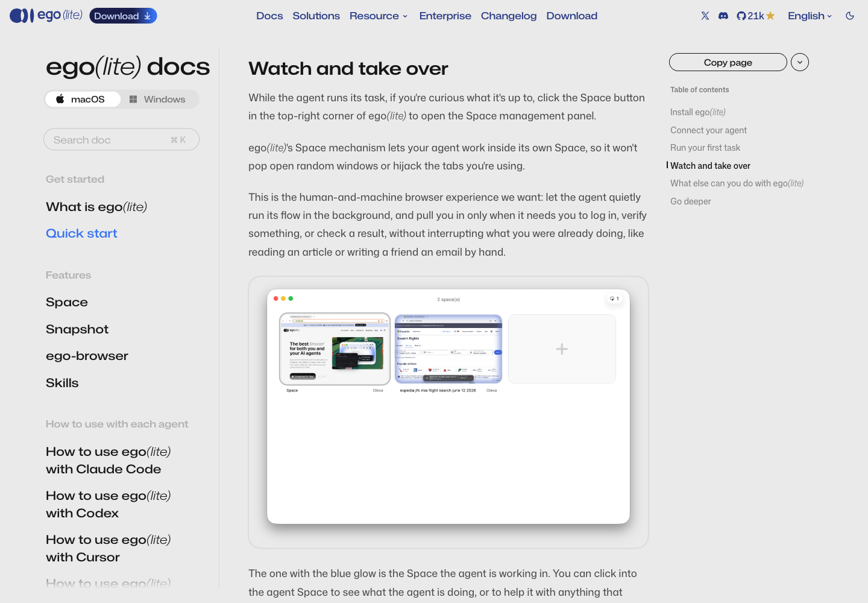Expand the Copy page options chevron

tap(800, 62)
